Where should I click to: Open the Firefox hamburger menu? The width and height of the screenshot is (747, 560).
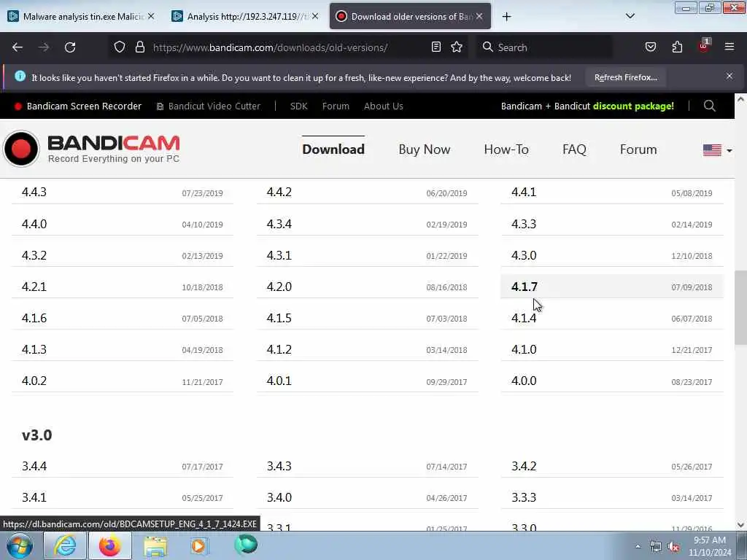729,47
